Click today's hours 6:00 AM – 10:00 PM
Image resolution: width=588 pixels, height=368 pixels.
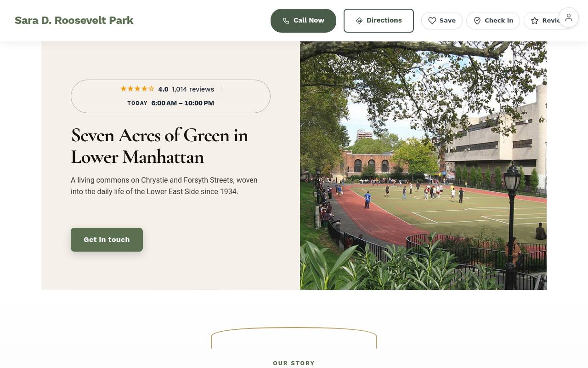182,103
